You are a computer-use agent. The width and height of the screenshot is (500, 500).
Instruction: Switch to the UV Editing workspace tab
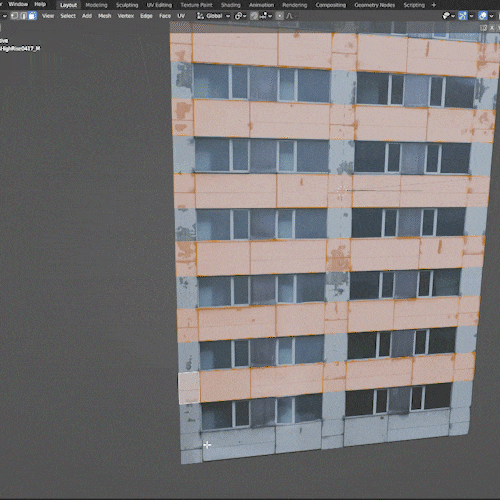click(x=159, y=5)
